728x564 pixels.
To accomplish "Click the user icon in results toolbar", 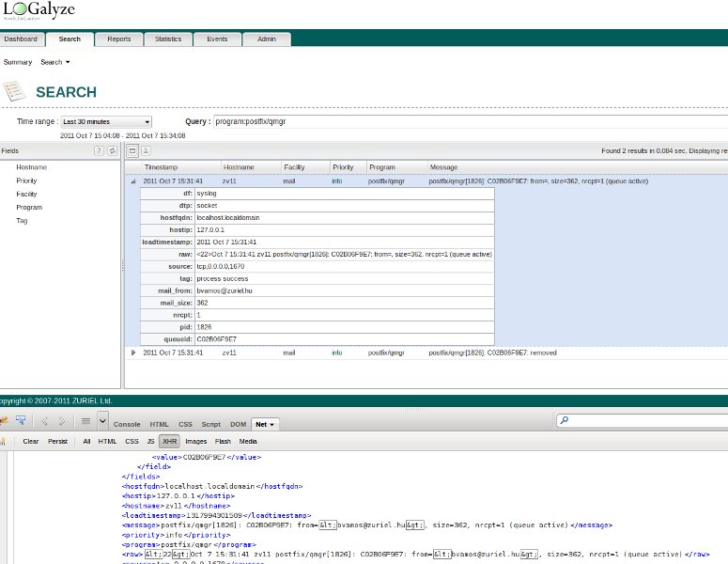I will pyautogui.click(x=147, y=150).
